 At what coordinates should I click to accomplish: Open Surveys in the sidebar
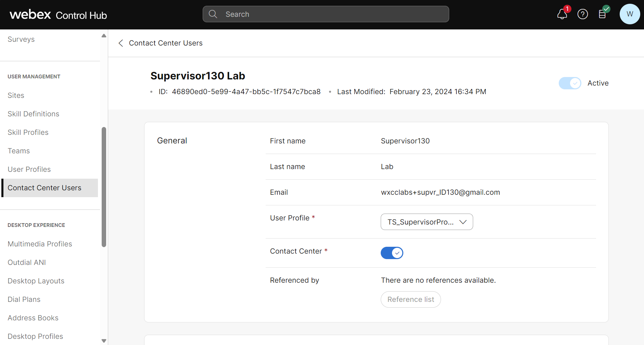pos(21,39)
